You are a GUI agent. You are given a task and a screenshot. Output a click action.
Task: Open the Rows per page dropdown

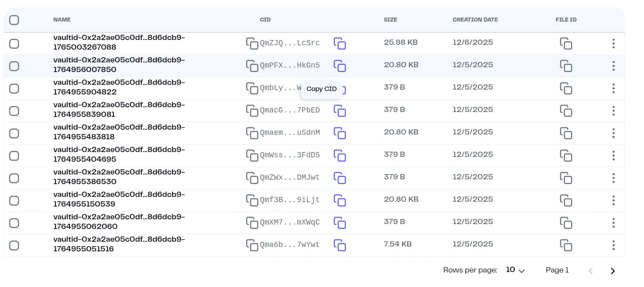click(515, 270)
